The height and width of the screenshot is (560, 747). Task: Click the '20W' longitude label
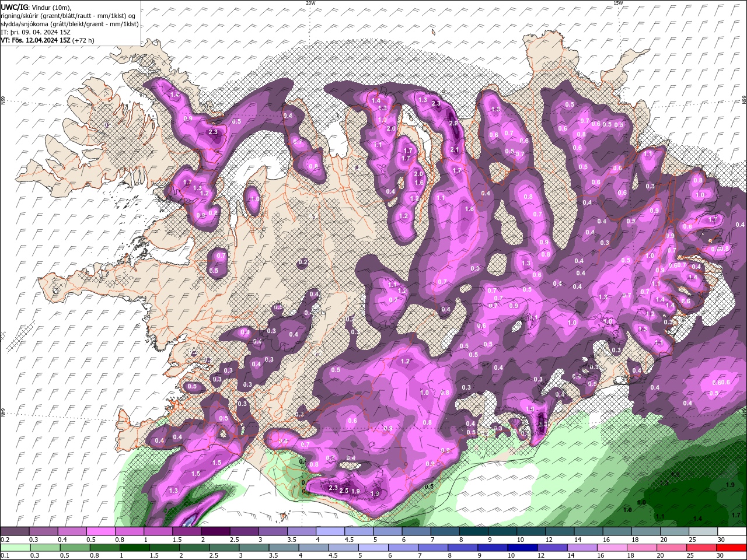(x=310, y=3)
